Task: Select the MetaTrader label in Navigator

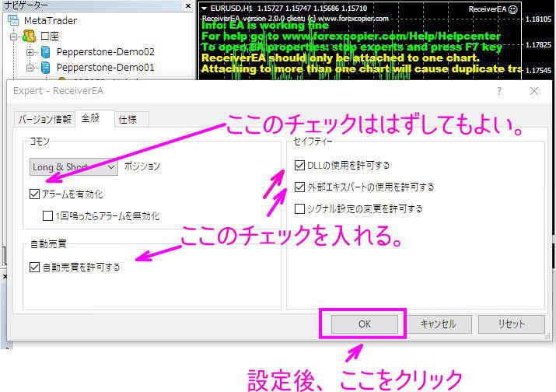Action: tap(51, 20)
